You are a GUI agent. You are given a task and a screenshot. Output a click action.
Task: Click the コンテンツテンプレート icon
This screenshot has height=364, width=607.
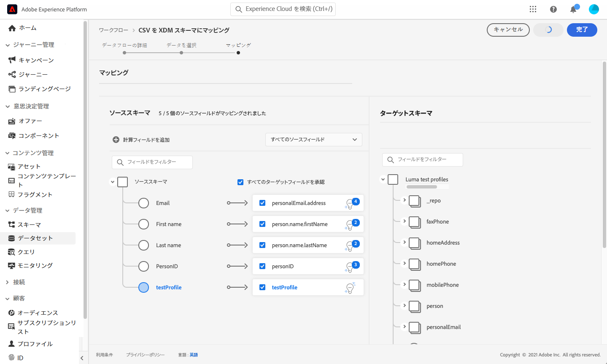click(11, 181)
